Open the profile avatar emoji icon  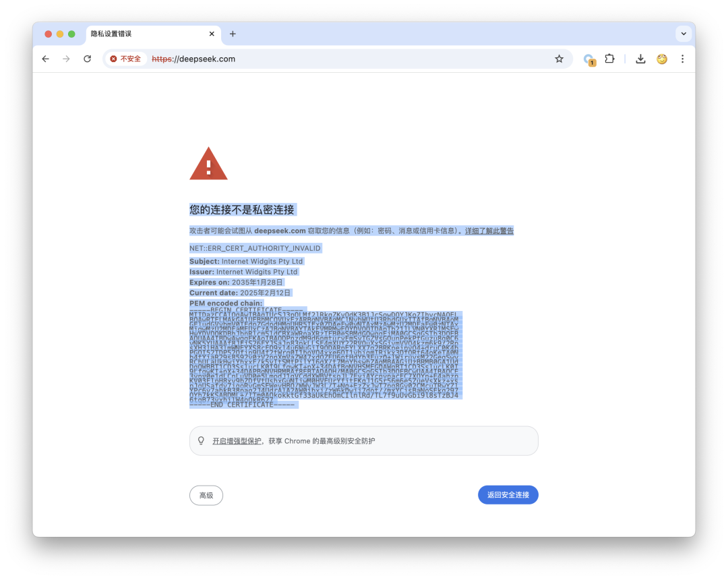[x=662, y=59]
